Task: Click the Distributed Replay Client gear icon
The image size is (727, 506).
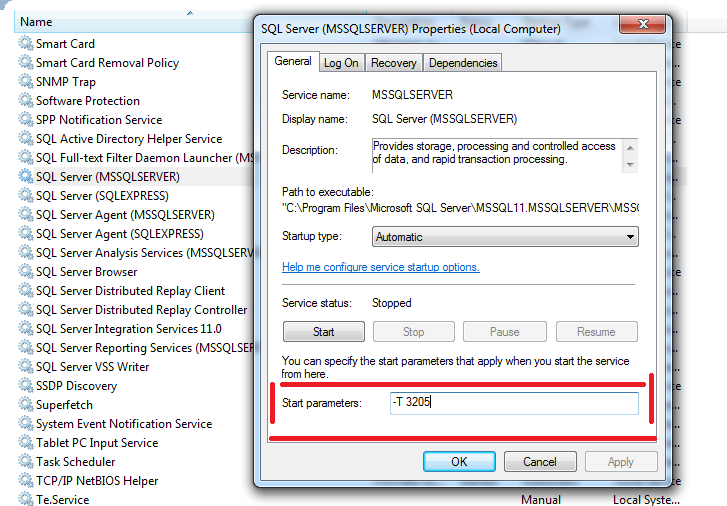Action: 26,290
